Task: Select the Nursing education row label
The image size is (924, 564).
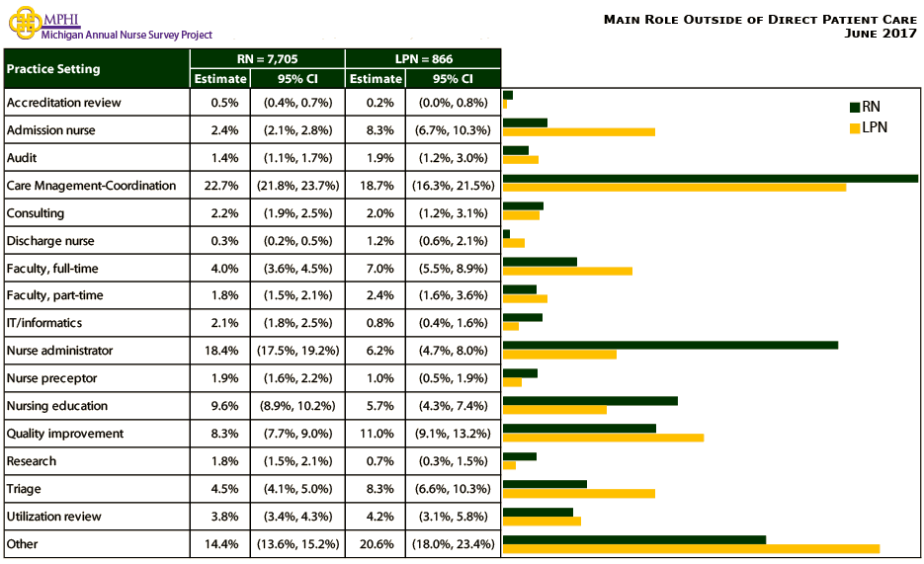Action: (x=57, y=406)
